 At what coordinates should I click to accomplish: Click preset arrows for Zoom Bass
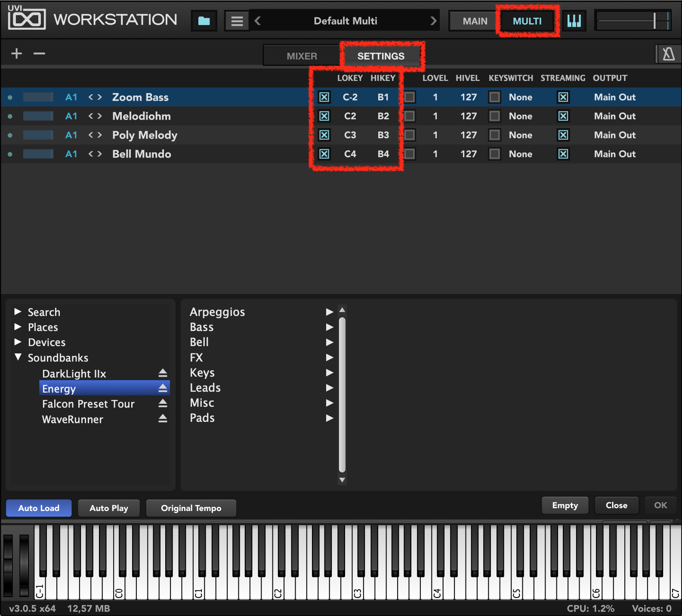(x=95, y=97)
